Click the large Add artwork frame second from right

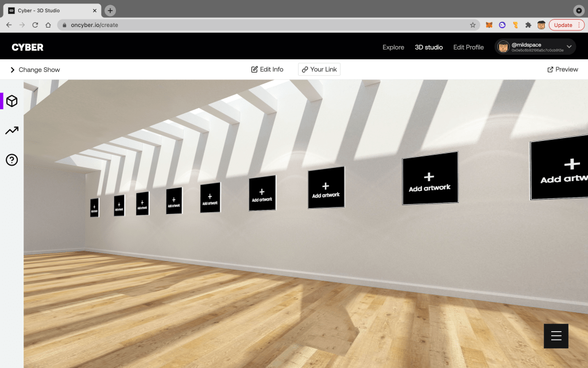pos(430,178)
